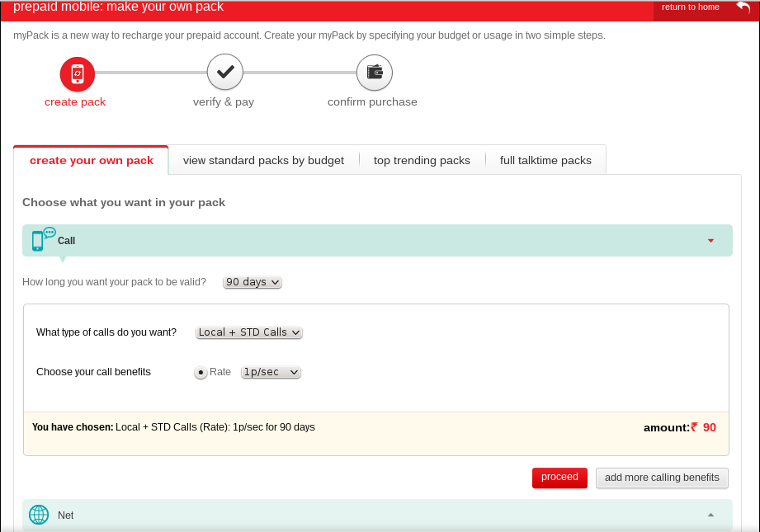Click add more calling benefits button
760x532 pixels.
tap(662, 478)
